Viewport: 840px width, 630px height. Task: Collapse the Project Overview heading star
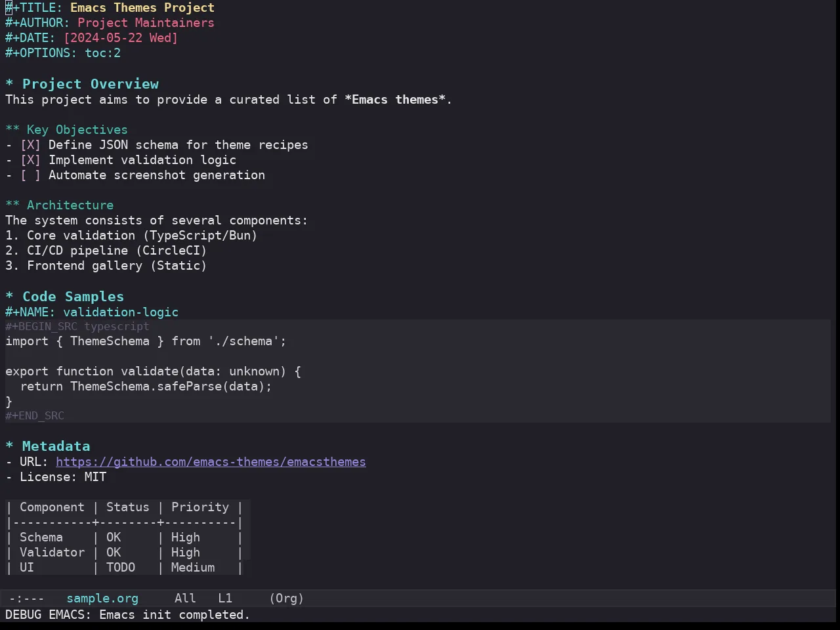9,84
